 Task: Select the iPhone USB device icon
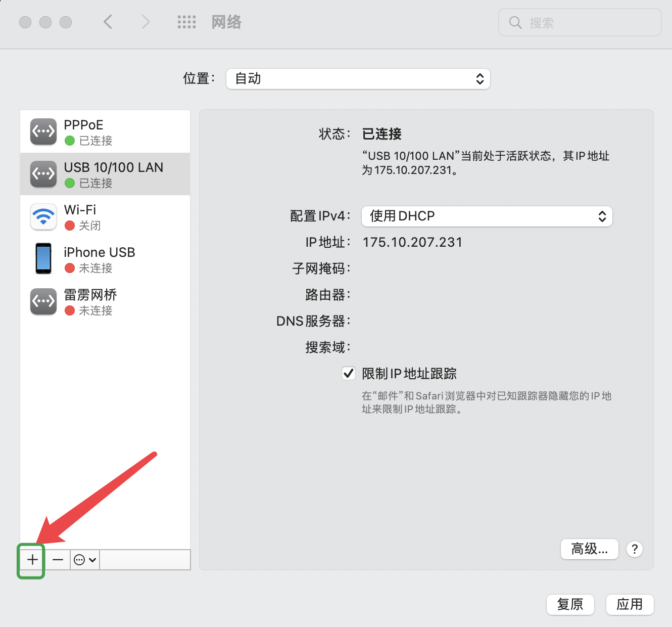[x=43, y=258]
